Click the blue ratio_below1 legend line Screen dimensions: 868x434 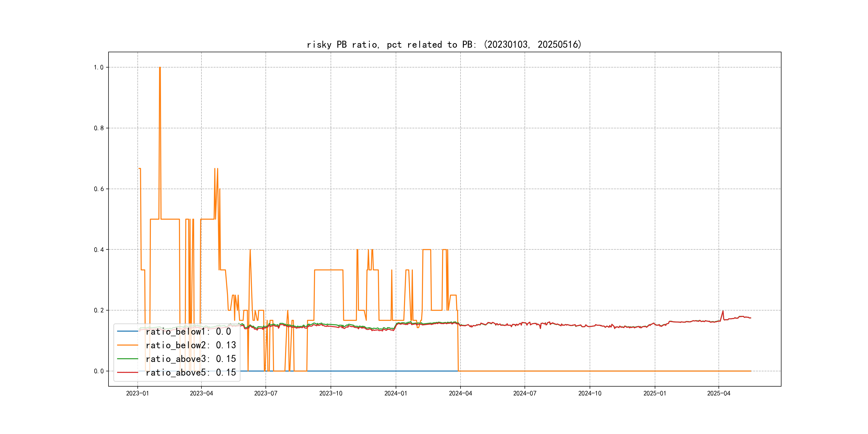click(x=127, y=331)
